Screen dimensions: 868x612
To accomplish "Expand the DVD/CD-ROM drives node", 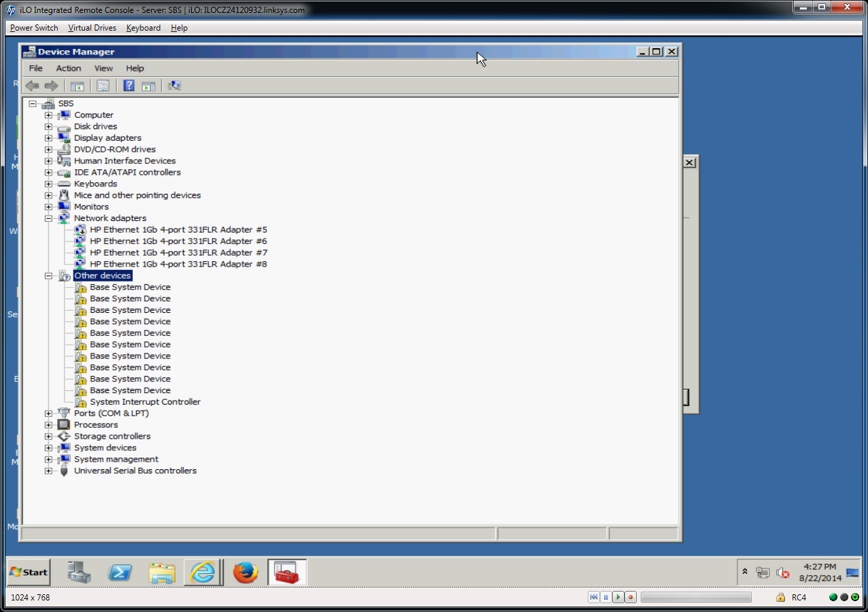I will (48, 150).
